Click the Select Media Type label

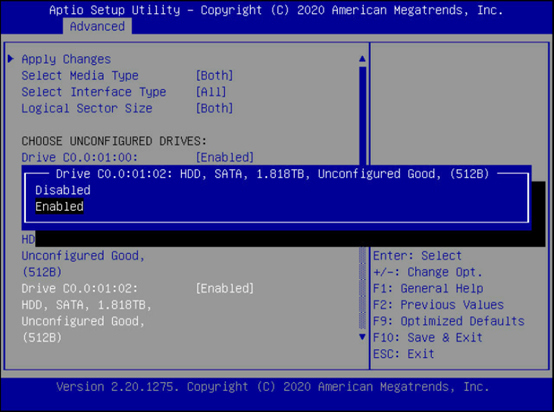[x=80, y=75]
